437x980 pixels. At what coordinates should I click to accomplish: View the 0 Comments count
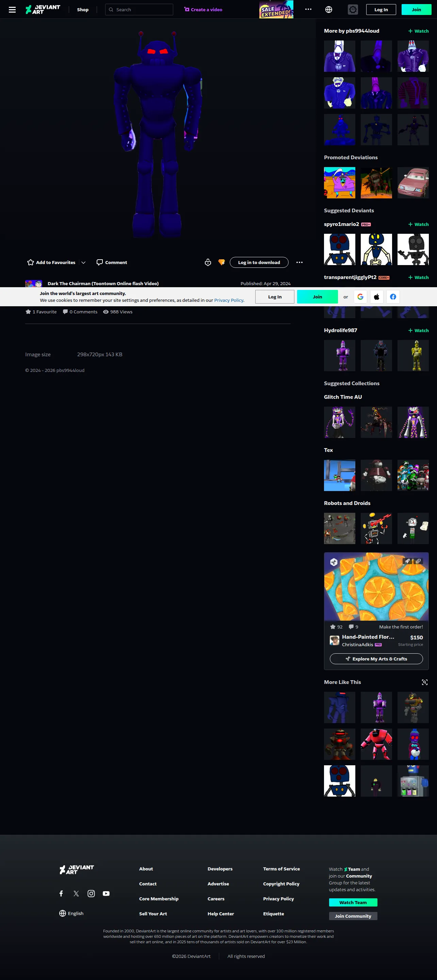click(x=80, y=312)
